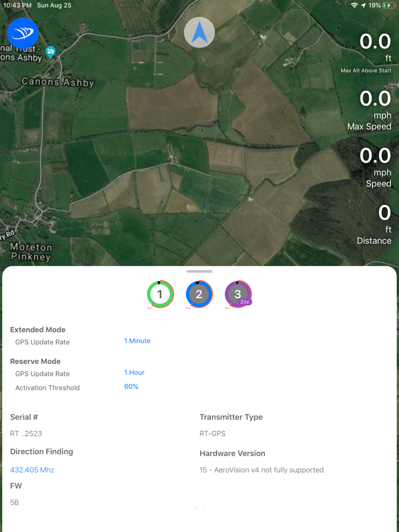Tap the camera pin near Canons Ashby
The image size is (399, 532).
[51, 52]
